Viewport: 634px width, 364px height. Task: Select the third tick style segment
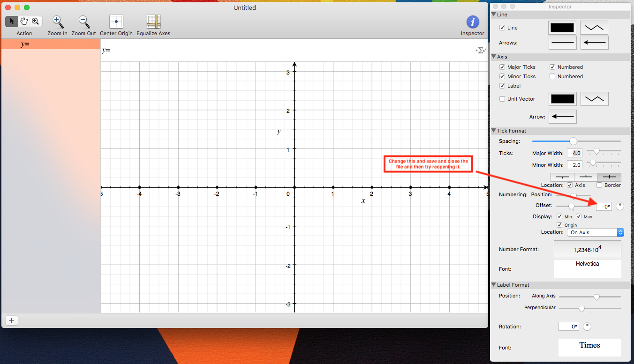[x=609, y=178]
